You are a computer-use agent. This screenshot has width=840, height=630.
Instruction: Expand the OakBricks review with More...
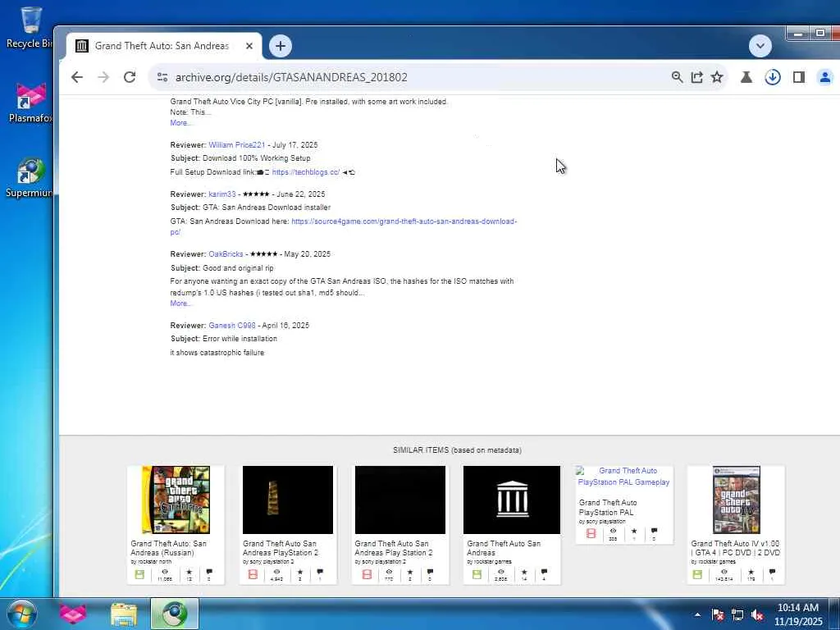180,304
